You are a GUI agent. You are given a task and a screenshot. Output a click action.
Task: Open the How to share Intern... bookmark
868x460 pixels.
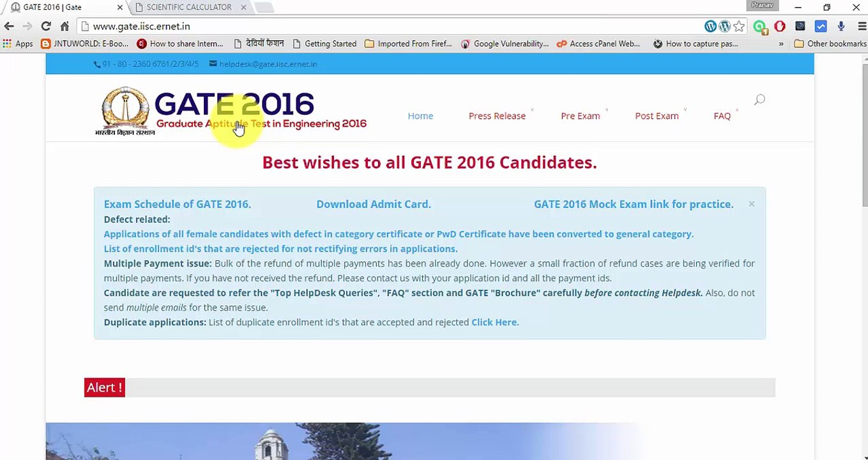click(x=179, y=43)
